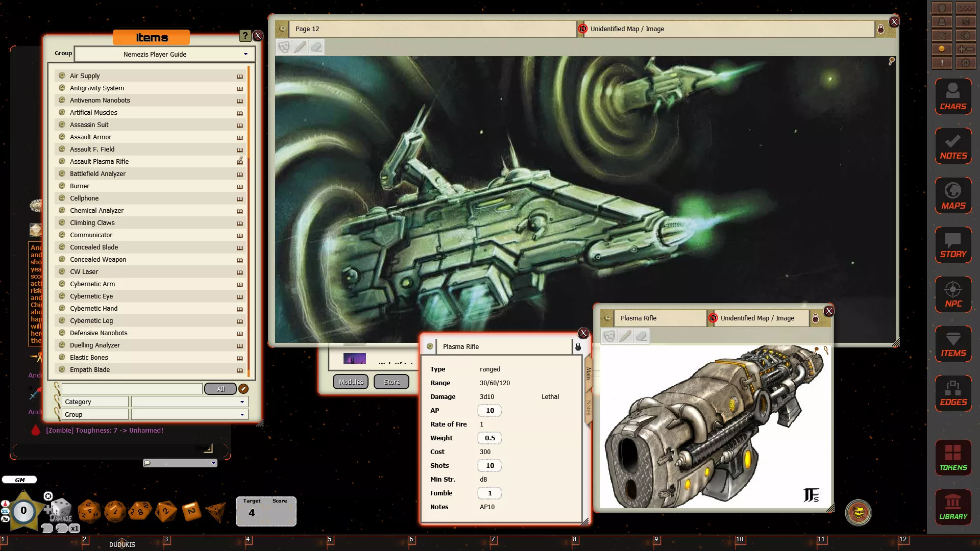Click the white Damage die

(x=61, y=509)
